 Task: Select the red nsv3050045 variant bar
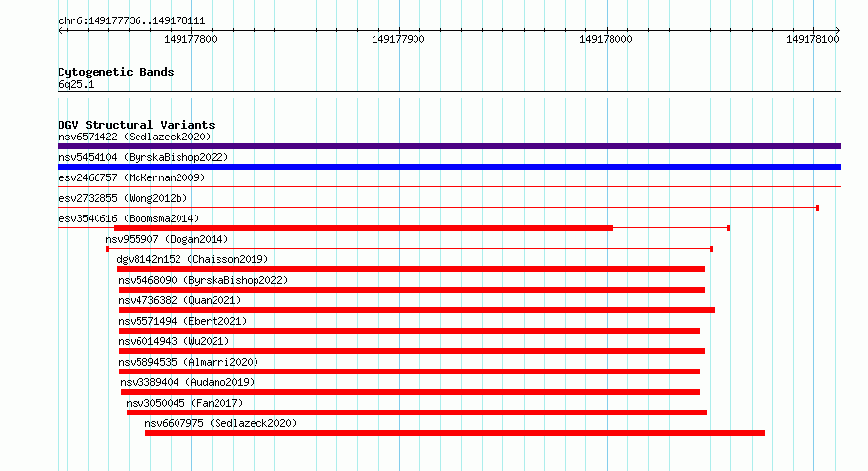coord(416,412)
